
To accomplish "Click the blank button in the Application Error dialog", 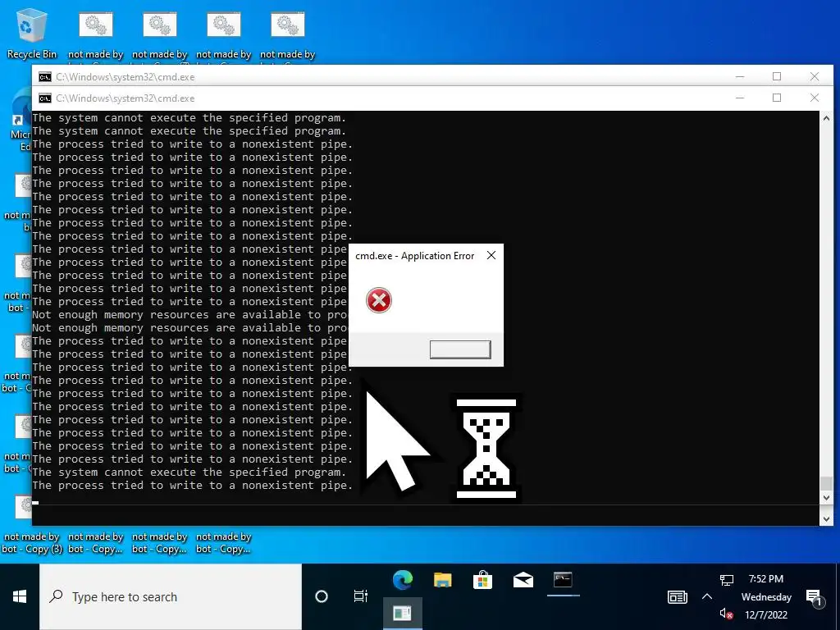I will tap(460, 349).
